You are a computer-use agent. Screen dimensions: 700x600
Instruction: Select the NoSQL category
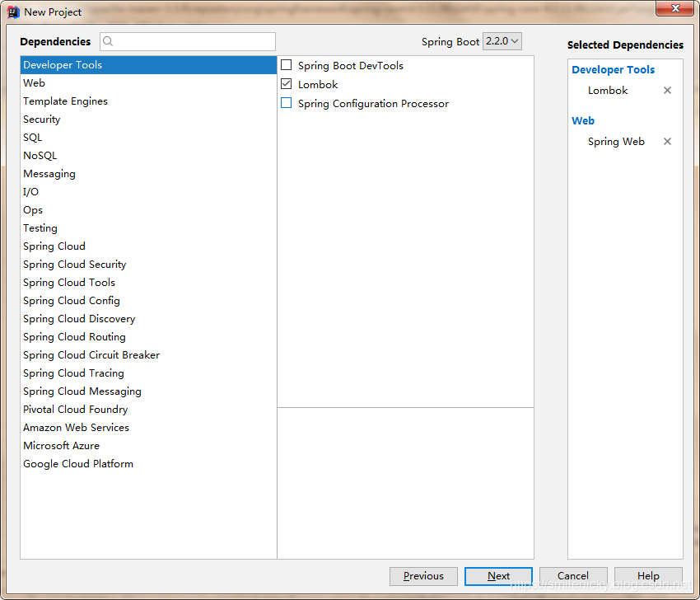148,156
